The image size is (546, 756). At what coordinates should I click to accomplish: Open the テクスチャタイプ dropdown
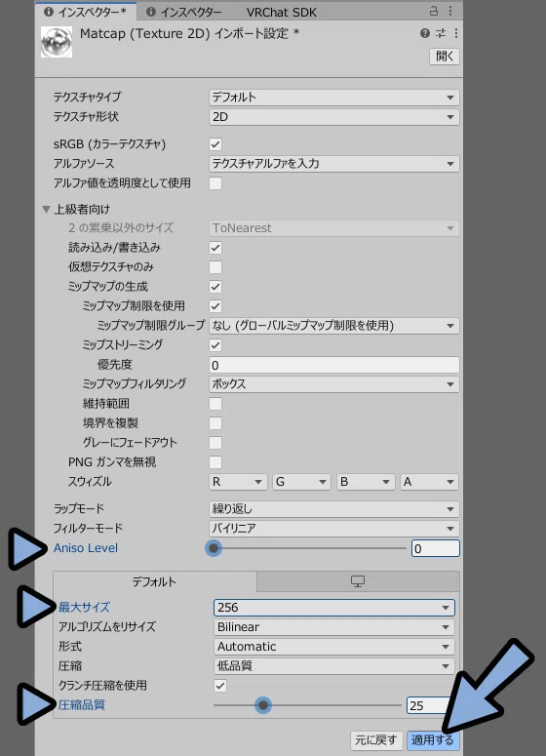[334, 98]
